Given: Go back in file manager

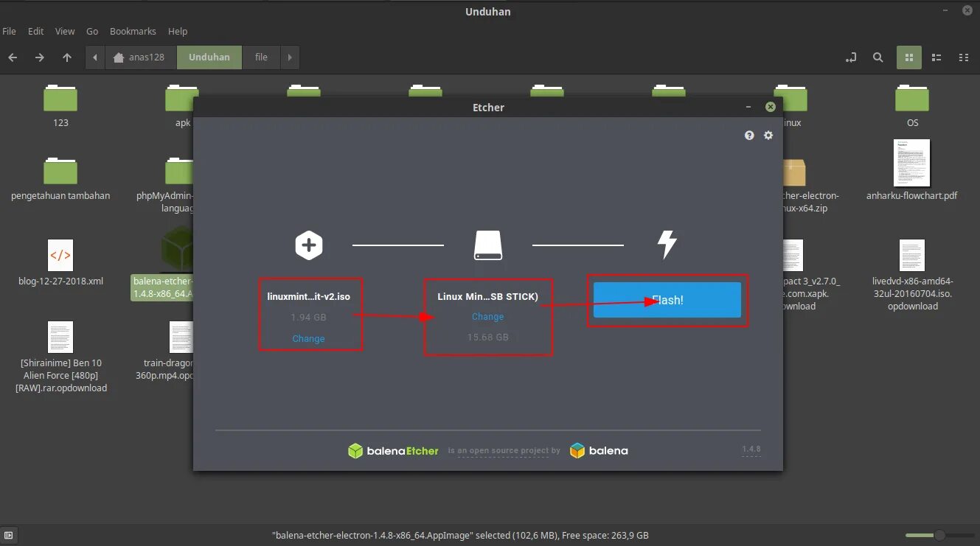Looking at the screenshot, I should point(13,57).
